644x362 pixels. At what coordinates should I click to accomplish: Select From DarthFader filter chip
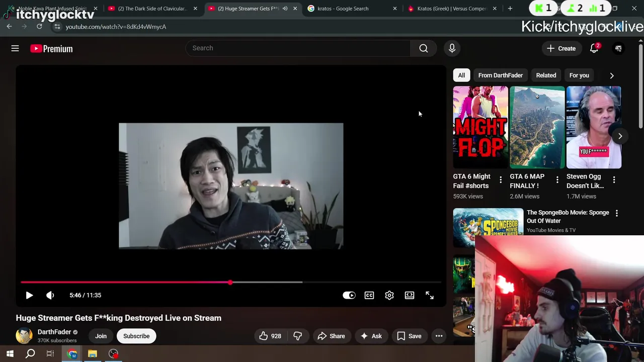[x=500, y=75]
